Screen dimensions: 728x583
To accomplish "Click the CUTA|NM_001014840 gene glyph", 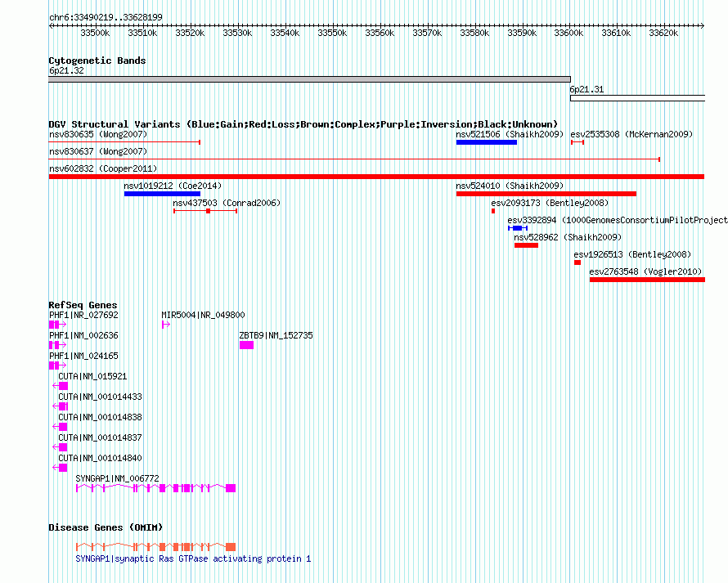I will point(60,468).
